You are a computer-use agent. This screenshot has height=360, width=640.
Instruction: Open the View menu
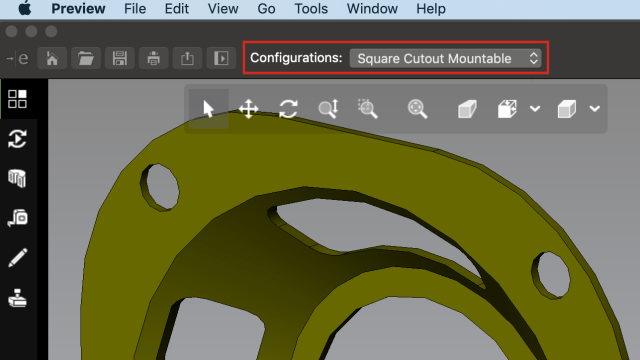pyautogui.click(x=223, y=9)
